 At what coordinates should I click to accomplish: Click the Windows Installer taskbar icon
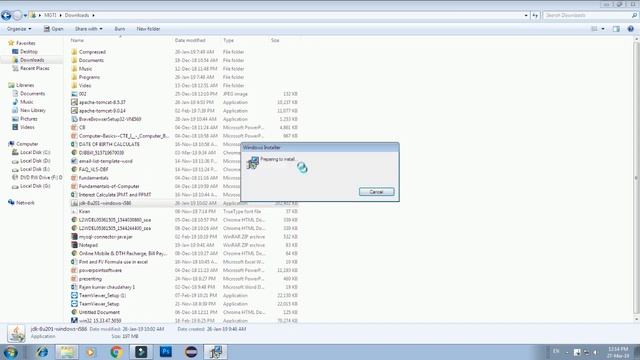coord(216,352)
